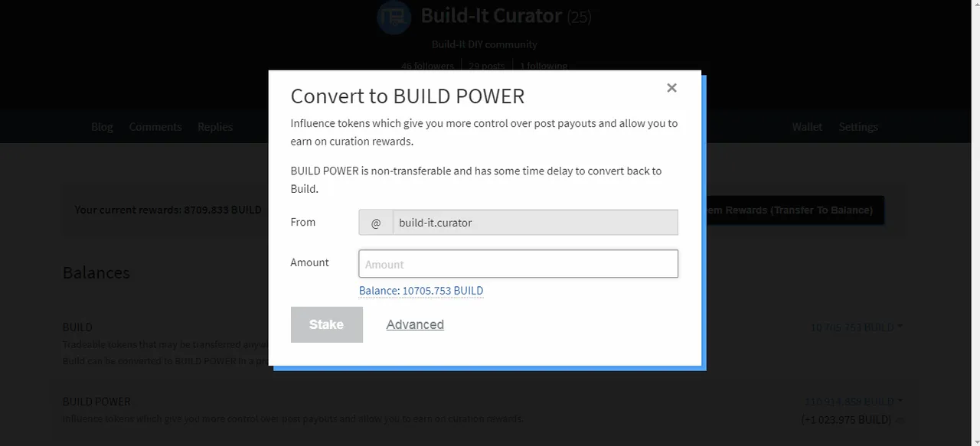This screenshot has height=446, width=980.
Task: Click the 1 following link
Action: click(x=544, y=66)
